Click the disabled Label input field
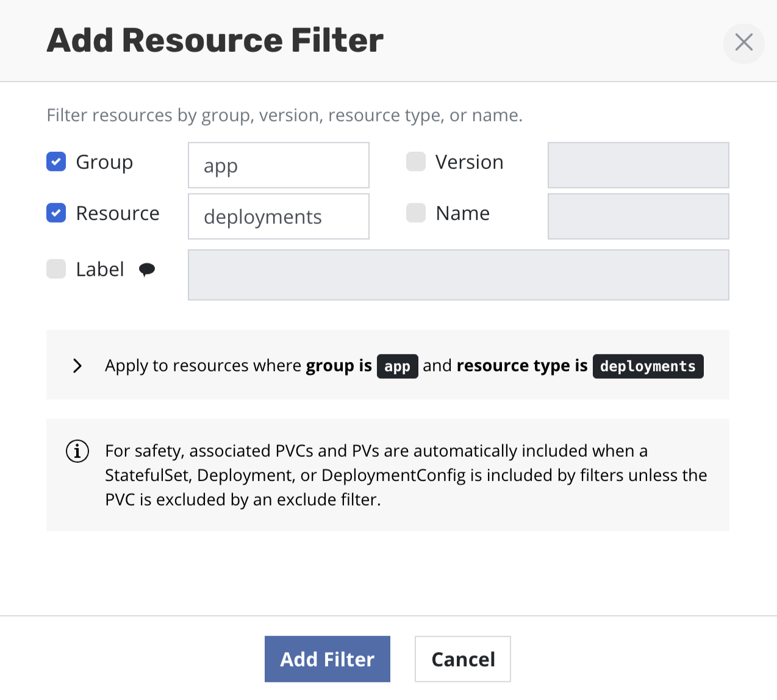Image resolution: width=777 pixels, height=700 pixels. 458,274
